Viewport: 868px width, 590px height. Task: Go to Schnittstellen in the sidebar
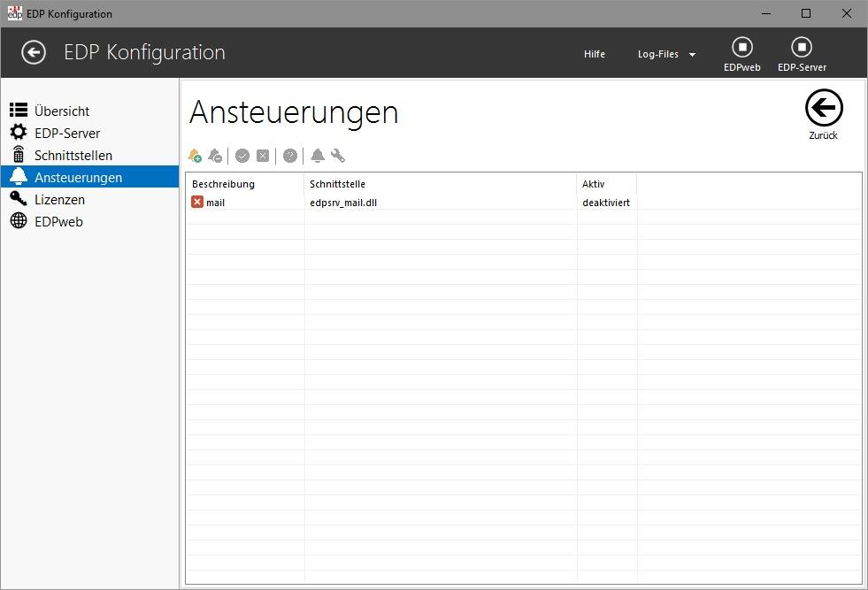click(x=89, y=155)
